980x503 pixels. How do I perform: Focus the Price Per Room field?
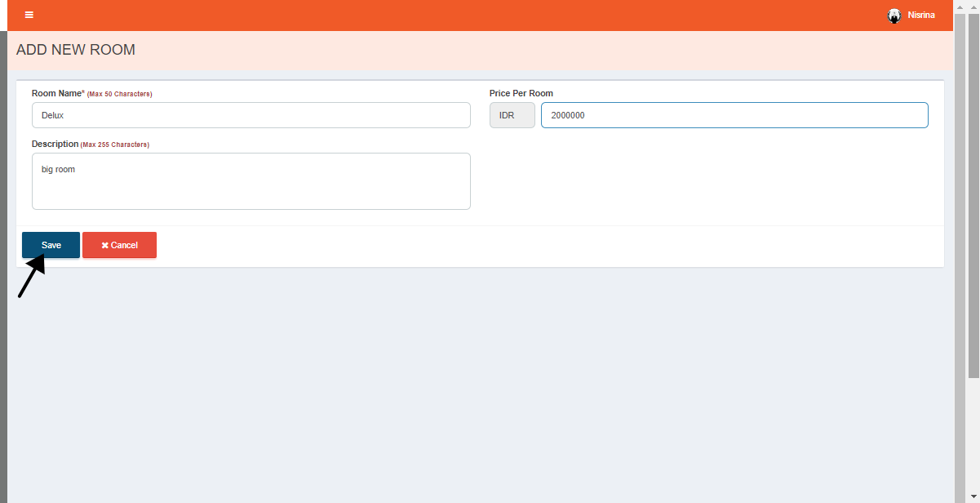pyautogui.click(x=734, y=115)
